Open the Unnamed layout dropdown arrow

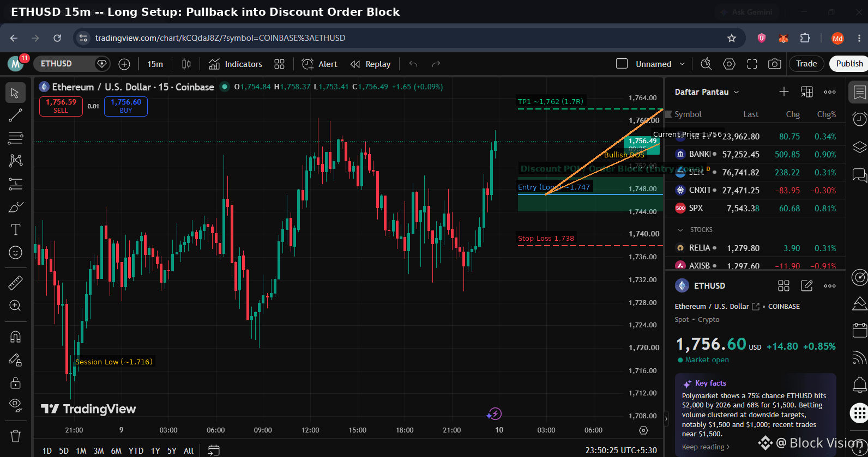(682, 64)
